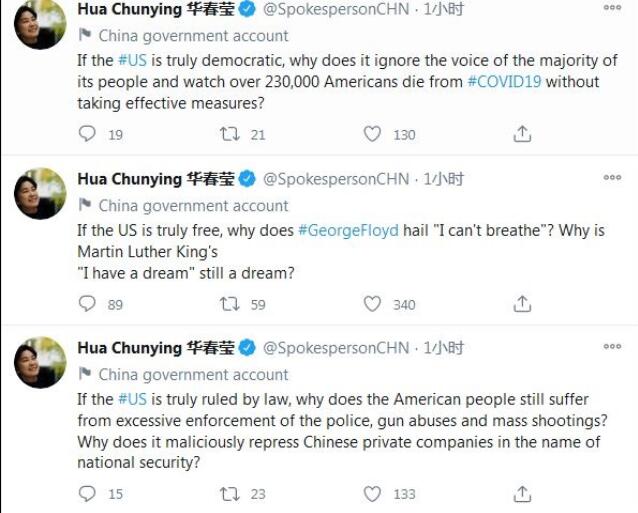The height and width of the screenshot is (513, 638).
Task: Retweet the ruled-by-law tweet
Action: 229,493
